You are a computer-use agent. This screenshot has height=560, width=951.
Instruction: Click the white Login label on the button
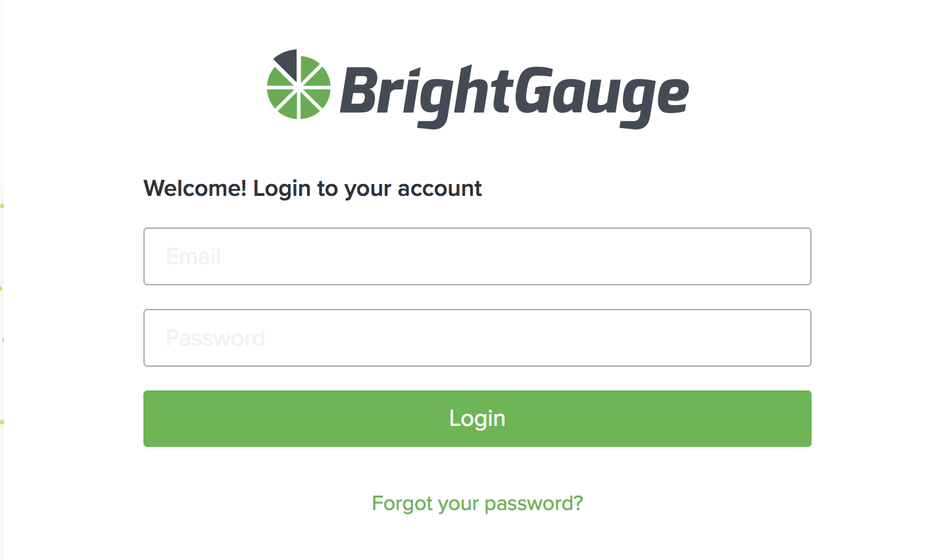477,419
